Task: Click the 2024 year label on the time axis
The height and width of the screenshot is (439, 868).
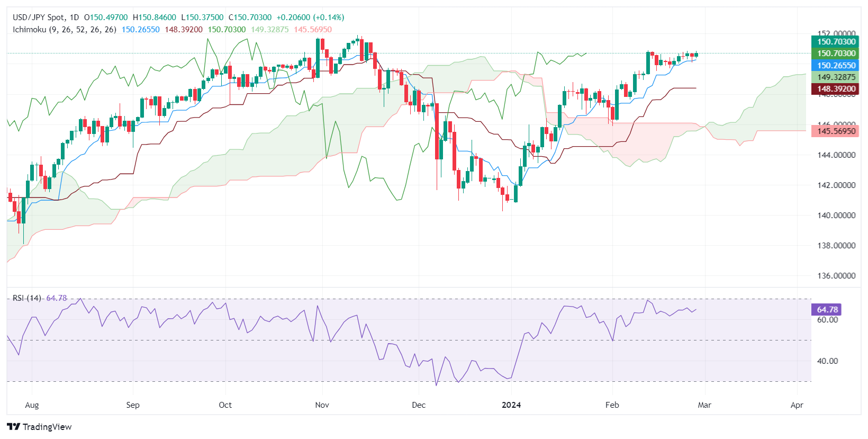Action: pos(511,405)
